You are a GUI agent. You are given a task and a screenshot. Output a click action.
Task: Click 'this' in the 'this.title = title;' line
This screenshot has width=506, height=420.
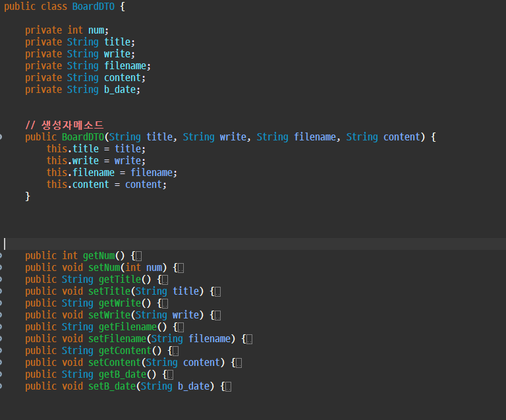[x=57, y=149]
